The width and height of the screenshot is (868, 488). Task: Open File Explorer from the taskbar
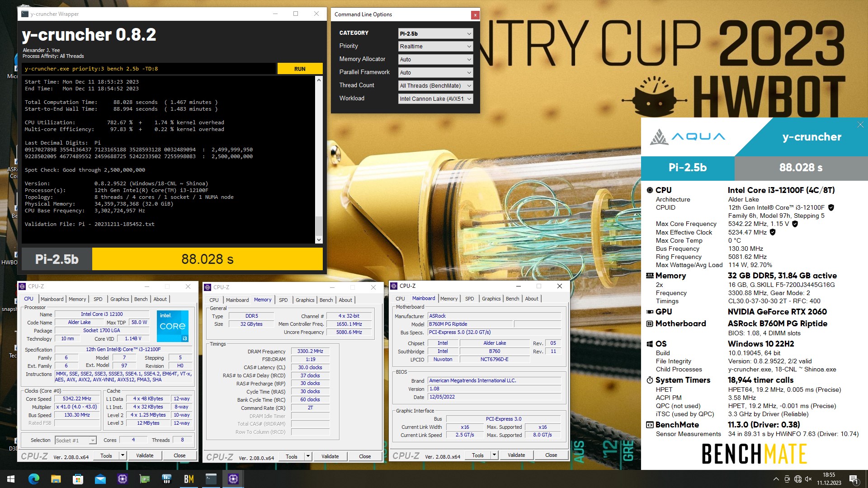pos(56,479)
